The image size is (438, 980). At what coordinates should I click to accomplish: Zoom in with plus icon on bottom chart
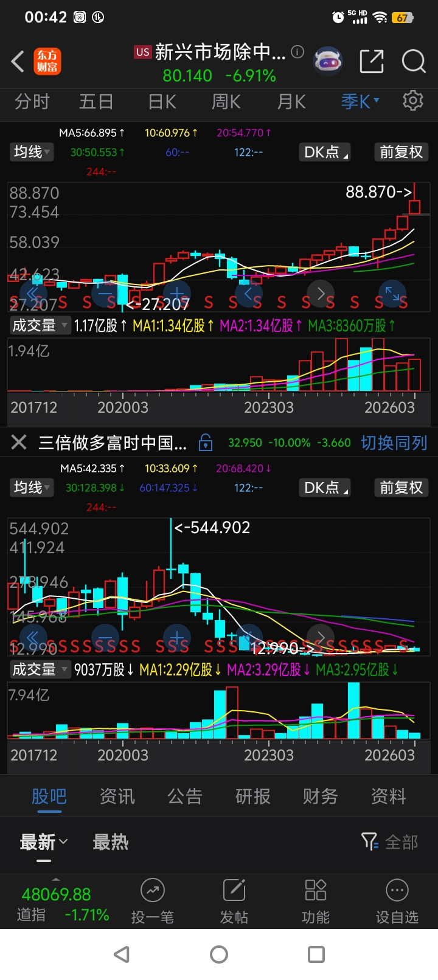[x=176, y=638]
